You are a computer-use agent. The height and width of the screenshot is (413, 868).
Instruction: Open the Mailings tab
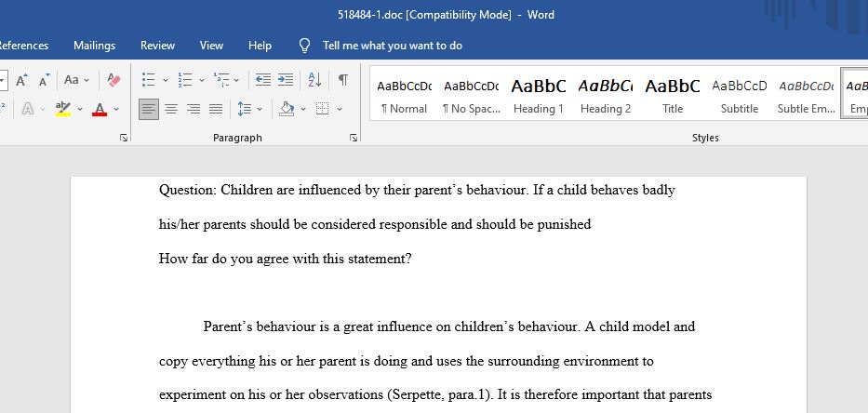(94, 46)
